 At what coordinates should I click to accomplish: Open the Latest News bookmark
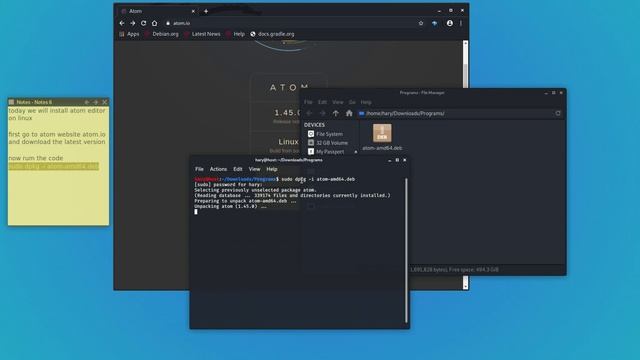click(202, 34)
